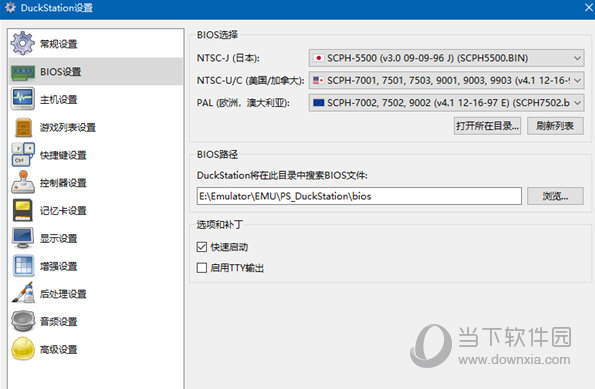
Task: Click the 记忆卡设置 memory card icon
Action: 22,210
